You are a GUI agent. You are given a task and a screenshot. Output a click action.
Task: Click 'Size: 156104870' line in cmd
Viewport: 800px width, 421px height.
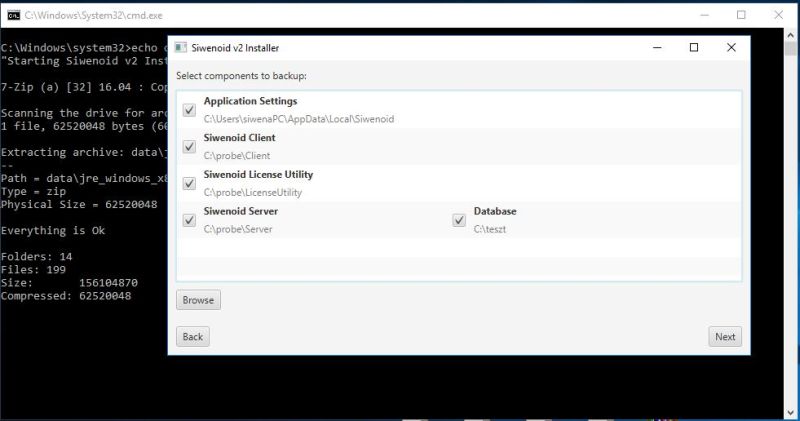69,283
